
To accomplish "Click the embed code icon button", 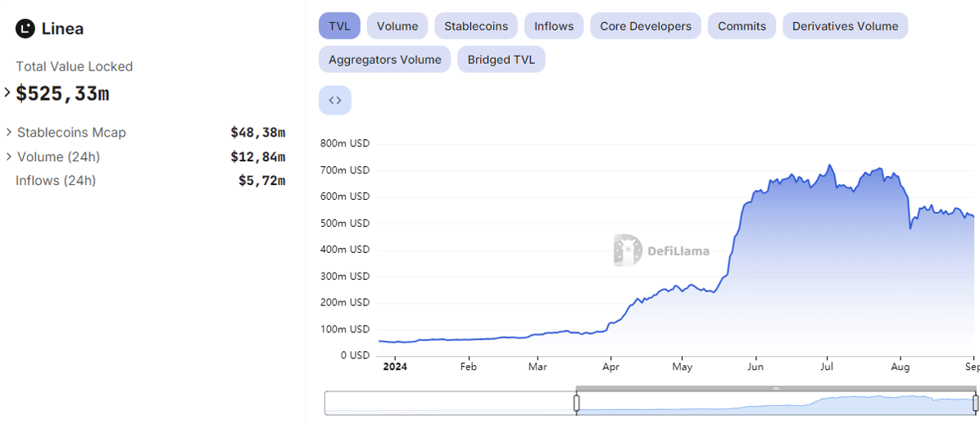I will (334, 101).
